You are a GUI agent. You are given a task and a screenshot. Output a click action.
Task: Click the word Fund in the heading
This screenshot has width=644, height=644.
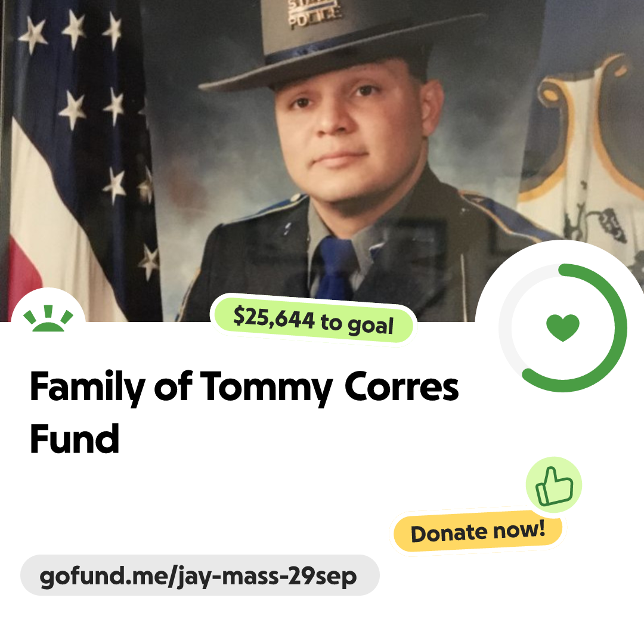pyautogui.click(x=75, y=439)
